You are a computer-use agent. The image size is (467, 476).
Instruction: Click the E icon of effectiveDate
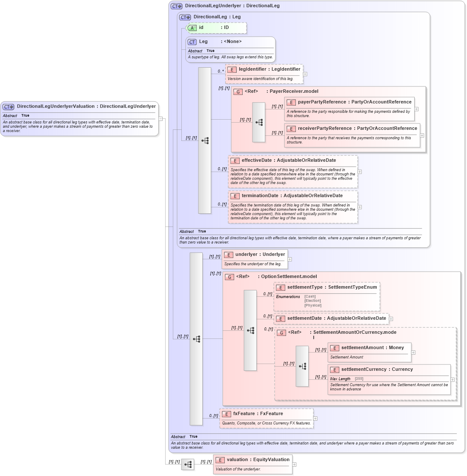tap(235, 161)
